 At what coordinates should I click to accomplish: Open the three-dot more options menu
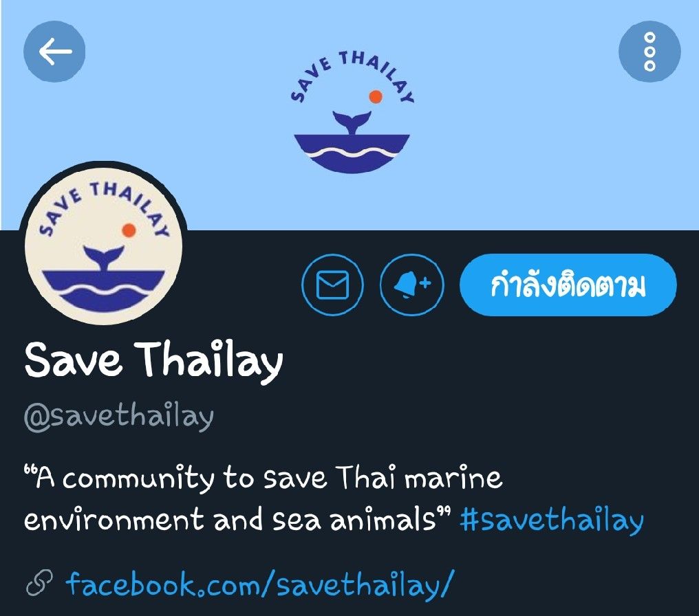(650, 52)
